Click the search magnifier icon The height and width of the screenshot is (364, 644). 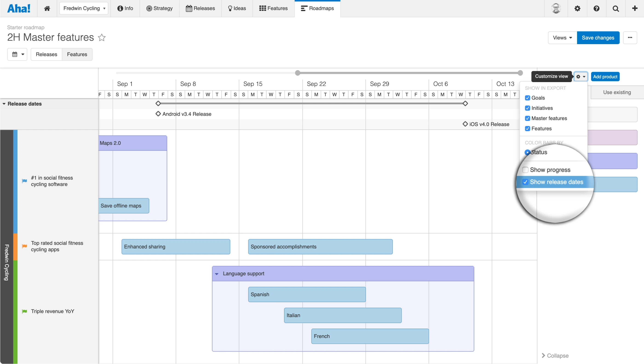[616, 8]
